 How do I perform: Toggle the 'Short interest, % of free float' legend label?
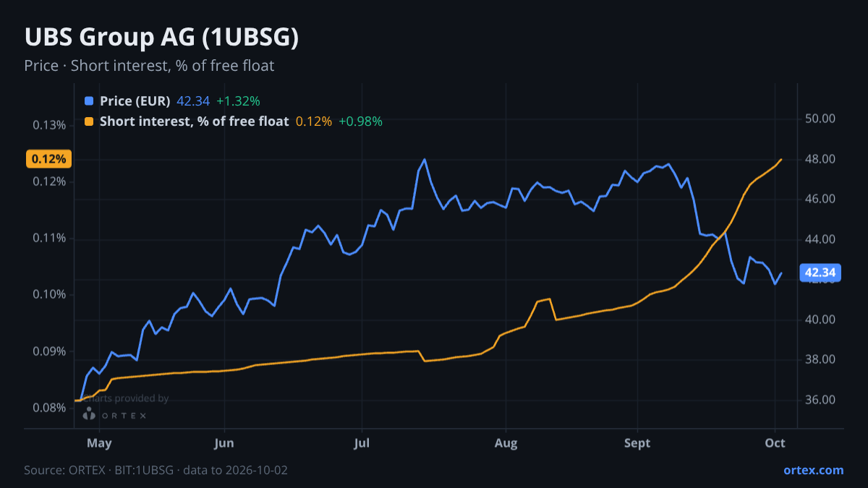coord(194,121)
